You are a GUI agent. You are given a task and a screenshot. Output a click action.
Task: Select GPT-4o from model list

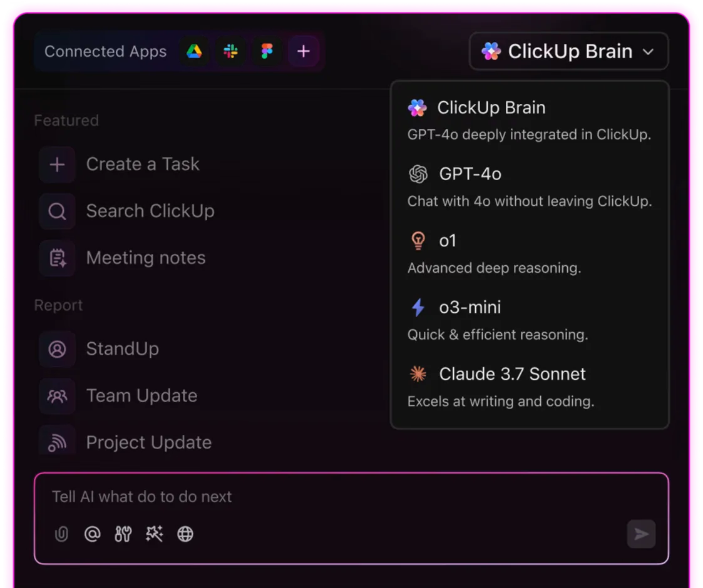point(530,187)
